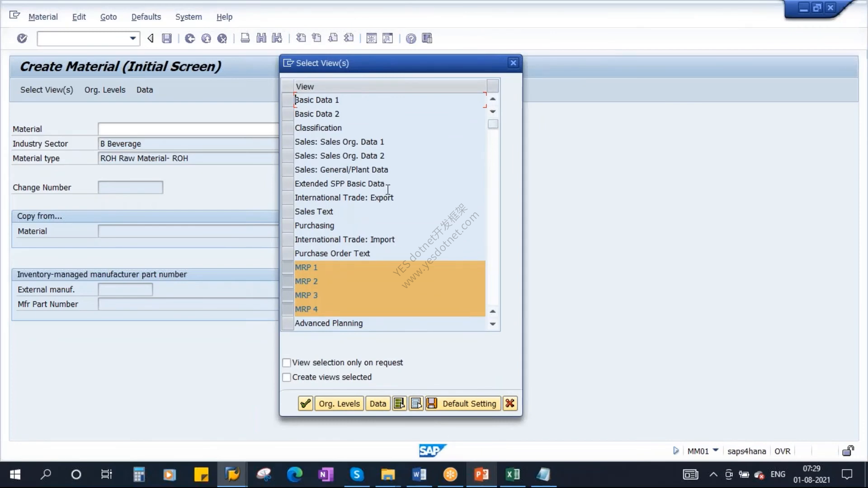Open the Industry Sector dropdown field
The image size is (868, 488).
[188, 144]
